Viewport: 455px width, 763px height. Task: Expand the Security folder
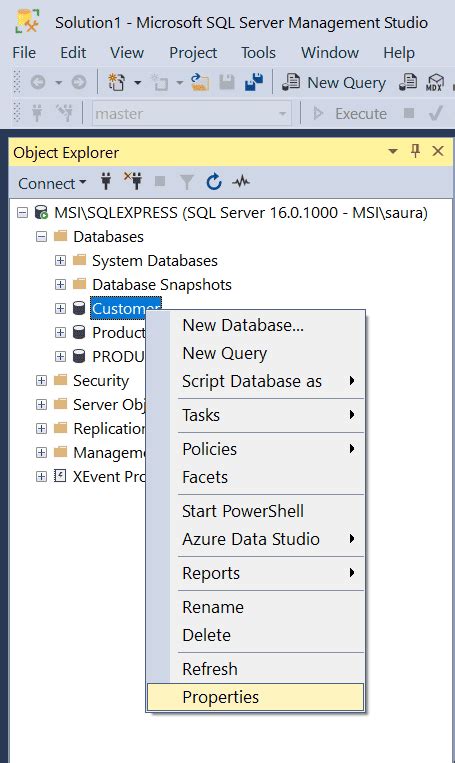point(42,381)
